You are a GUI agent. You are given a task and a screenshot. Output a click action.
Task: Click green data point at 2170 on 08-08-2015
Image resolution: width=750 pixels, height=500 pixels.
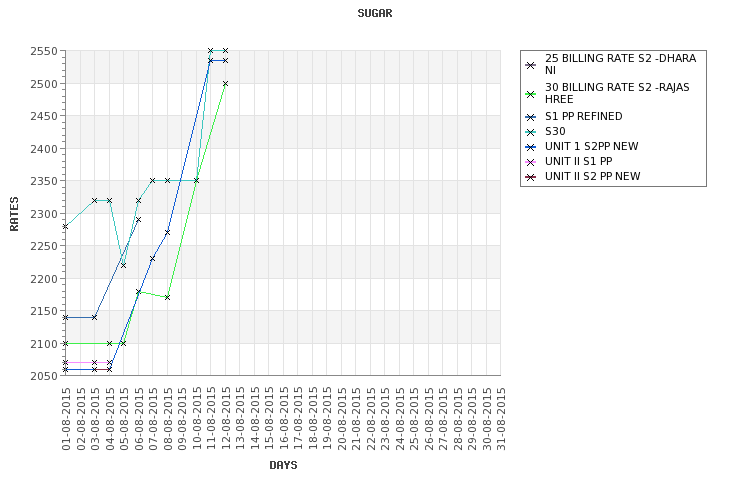click(167, 298)
